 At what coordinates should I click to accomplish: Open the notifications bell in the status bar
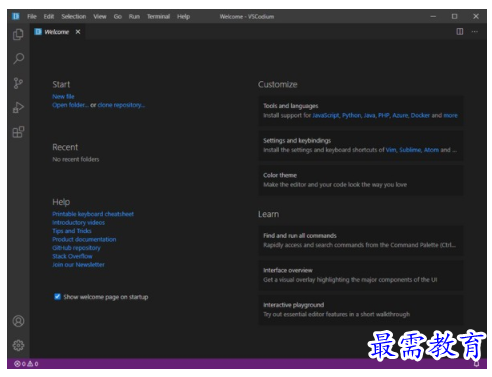pyautogui.click(x=476, y=364)
